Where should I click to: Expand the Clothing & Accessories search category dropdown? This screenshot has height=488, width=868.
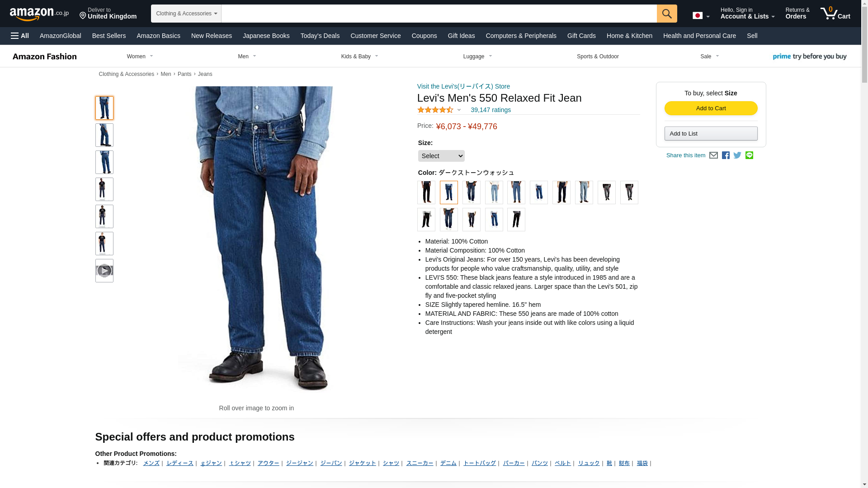pos(186,14)
